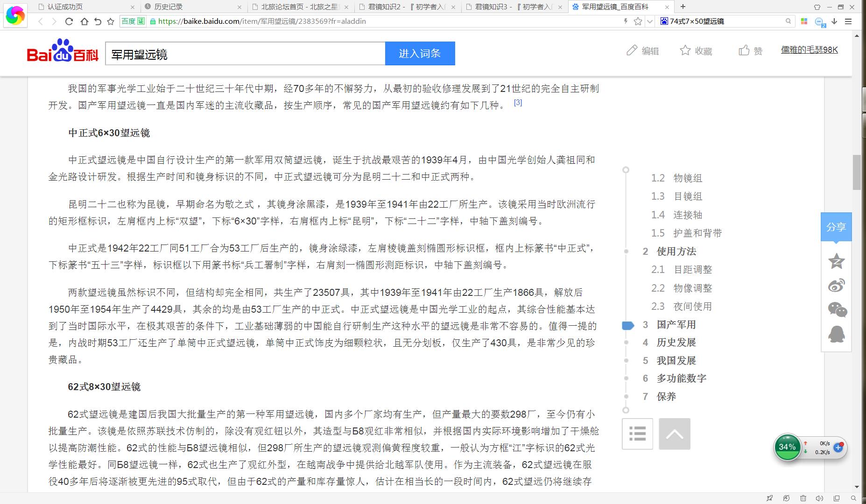Click the search magnifier in browser search box
Viewport: 866px width, 504px height.
click(788, 21)
